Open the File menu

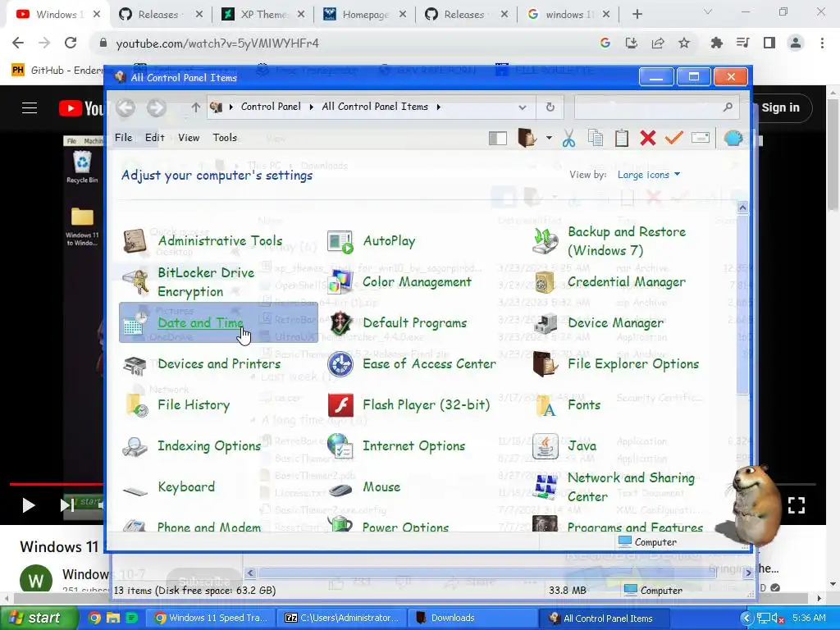pyautogui.click(x=123, y=138)
